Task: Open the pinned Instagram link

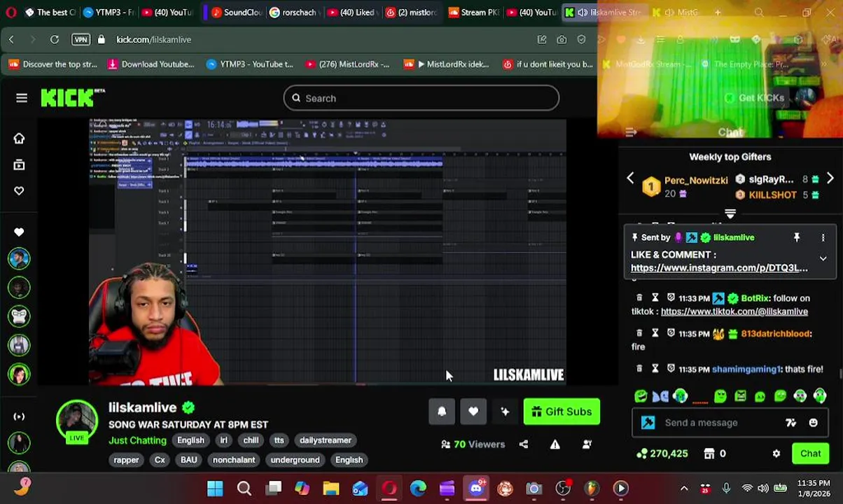Action: point(719,267)
